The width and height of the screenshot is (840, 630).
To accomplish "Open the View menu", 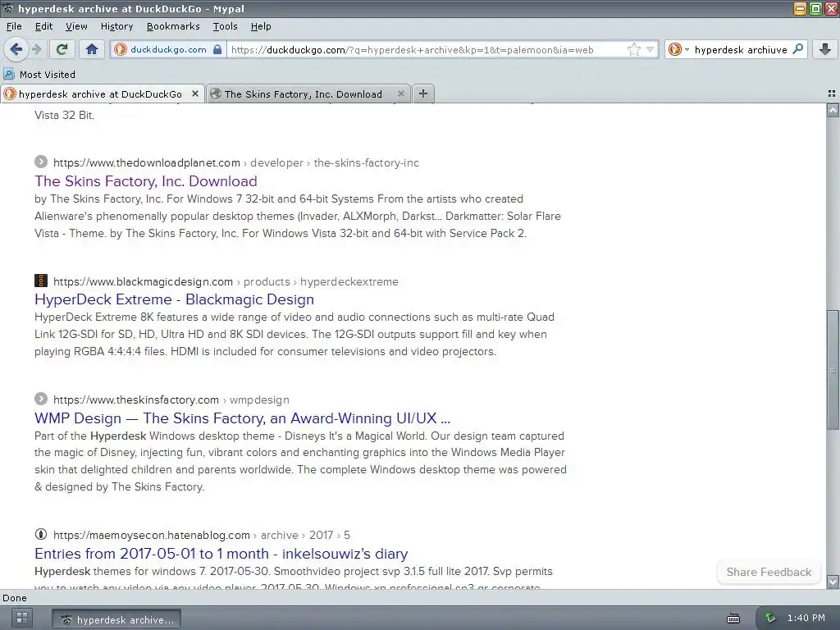I will [76, 26].
